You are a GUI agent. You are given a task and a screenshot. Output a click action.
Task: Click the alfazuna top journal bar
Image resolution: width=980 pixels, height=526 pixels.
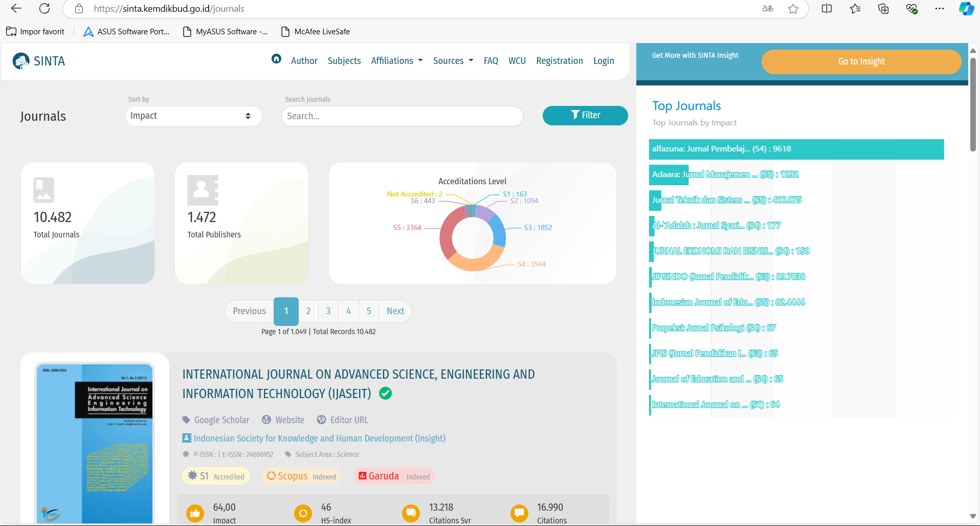[796, 149]
